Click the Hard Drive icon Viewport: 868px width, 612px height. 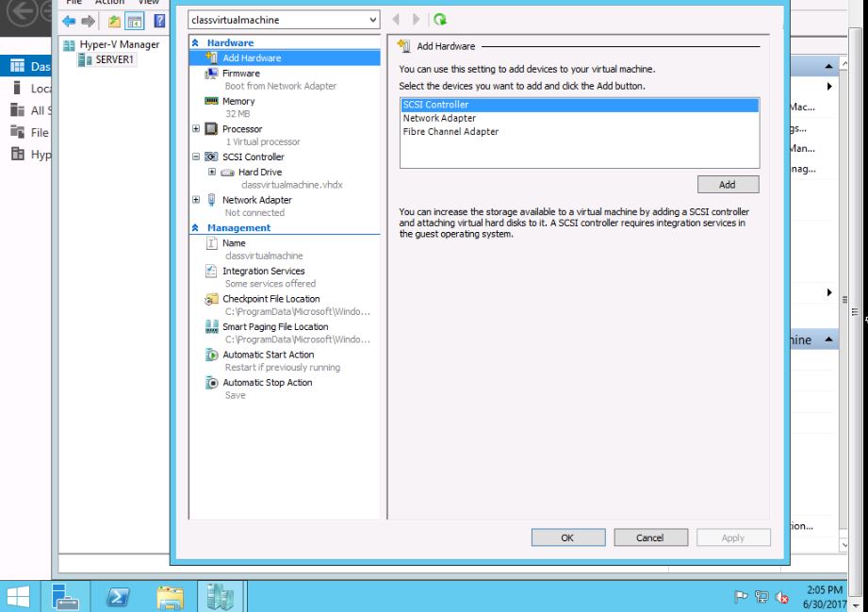tap(227, 173)
